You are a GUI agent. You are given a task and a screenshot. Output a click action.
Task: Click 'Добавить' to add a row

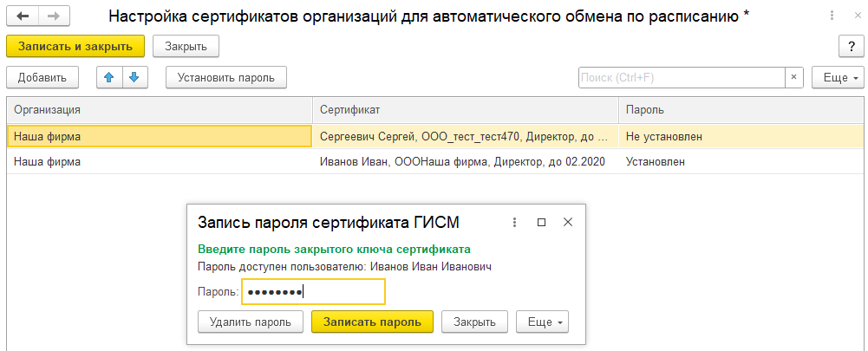coord(42,77)
